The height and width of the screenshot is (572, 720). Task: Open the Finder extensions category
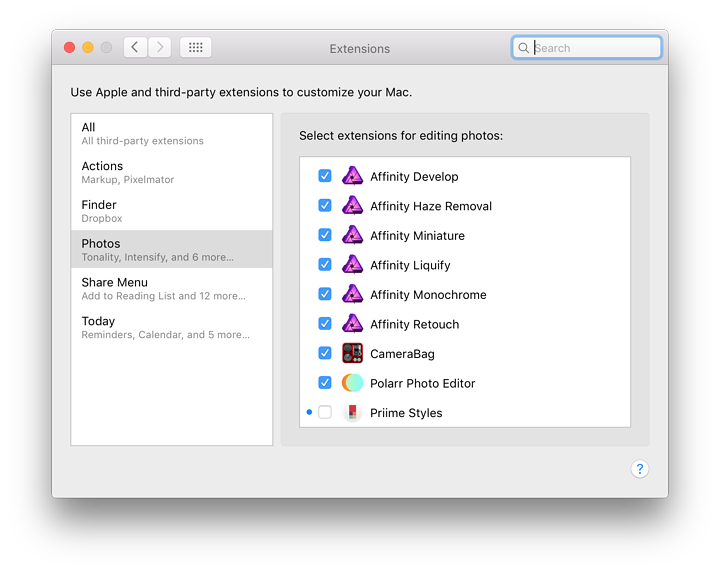(172, 211)
